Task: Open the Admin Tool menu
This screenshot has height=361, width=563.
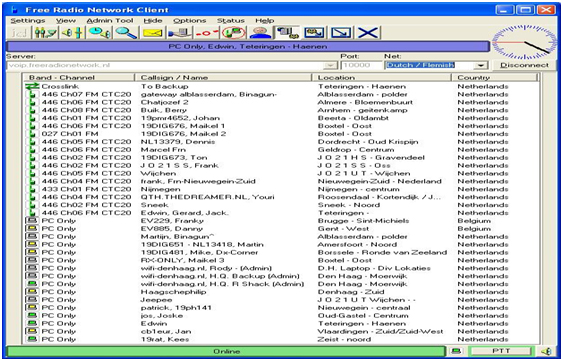Action: [110, 20]
